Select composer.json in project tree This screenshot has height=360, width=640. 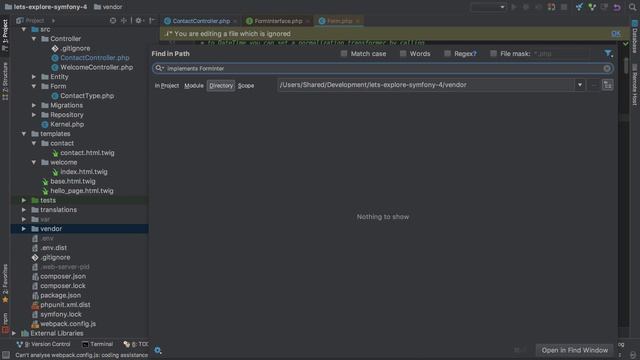[63, 276]
